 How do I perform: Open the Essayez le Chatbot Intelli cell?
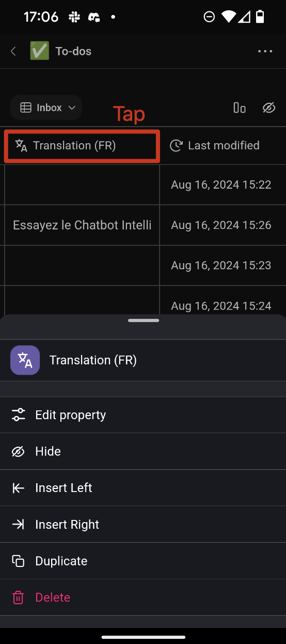pyautogui.click(x=82, y=225)
